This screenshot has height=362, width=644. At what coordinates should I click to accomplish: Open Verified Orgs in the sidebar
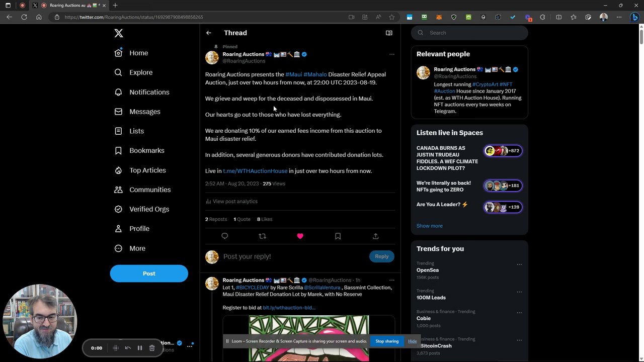tap(141, 209)
